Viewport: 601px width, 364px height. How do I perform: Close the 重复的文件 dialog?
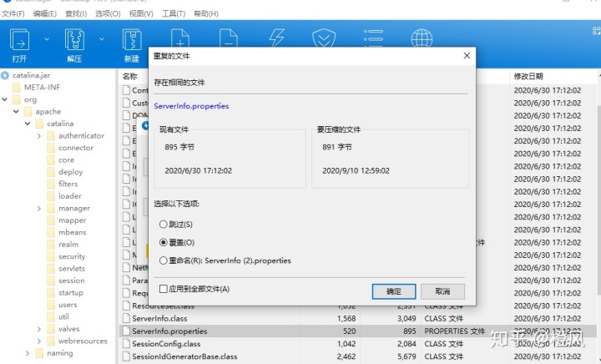pos(467,56)
